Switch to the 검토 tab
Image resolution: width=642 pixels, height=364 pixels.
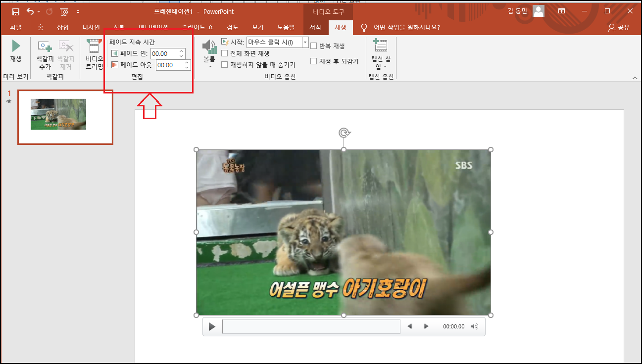tap(233, 27)
